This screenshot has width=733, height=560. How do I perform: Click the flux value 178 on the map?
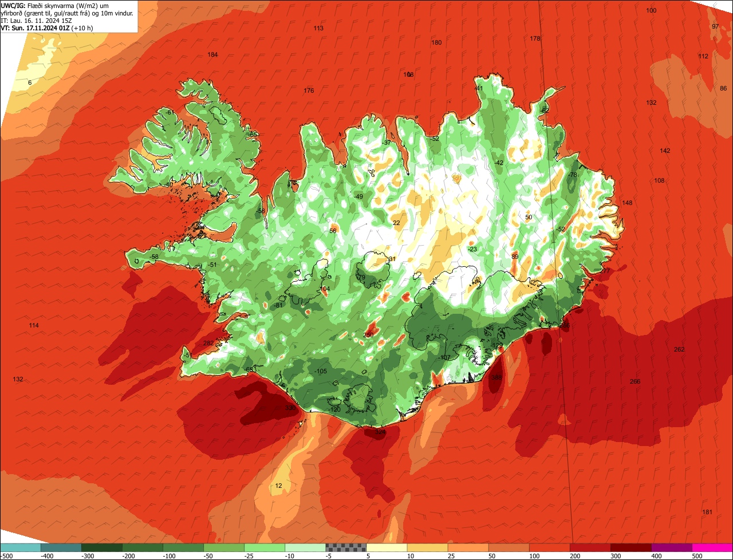(x=535, y=38)
